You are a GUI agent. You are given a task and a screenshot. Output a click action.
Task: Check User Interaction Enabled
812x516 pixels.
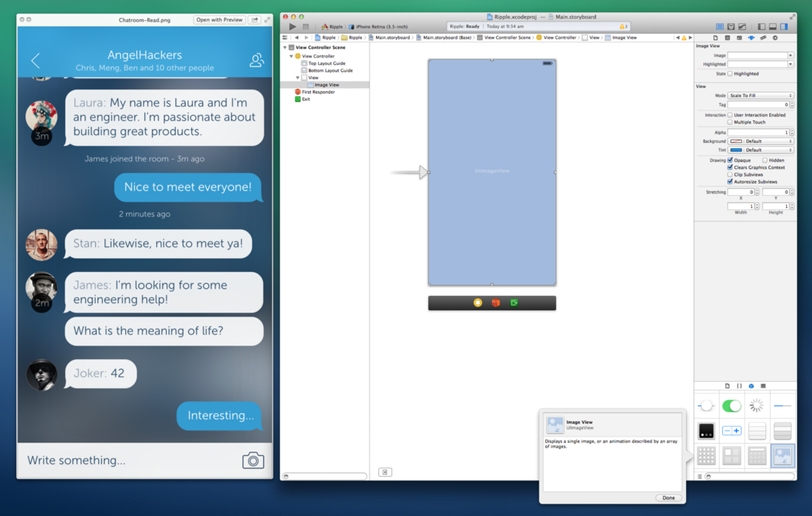pyautogui.click(x=730, y=115)
